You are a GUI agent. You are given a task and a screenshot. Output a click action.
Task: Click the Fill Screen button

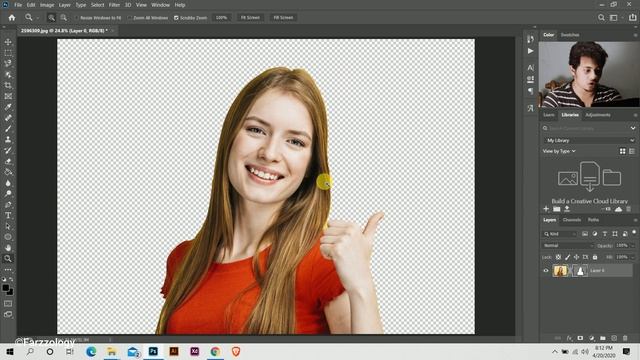tap(283, 18)
